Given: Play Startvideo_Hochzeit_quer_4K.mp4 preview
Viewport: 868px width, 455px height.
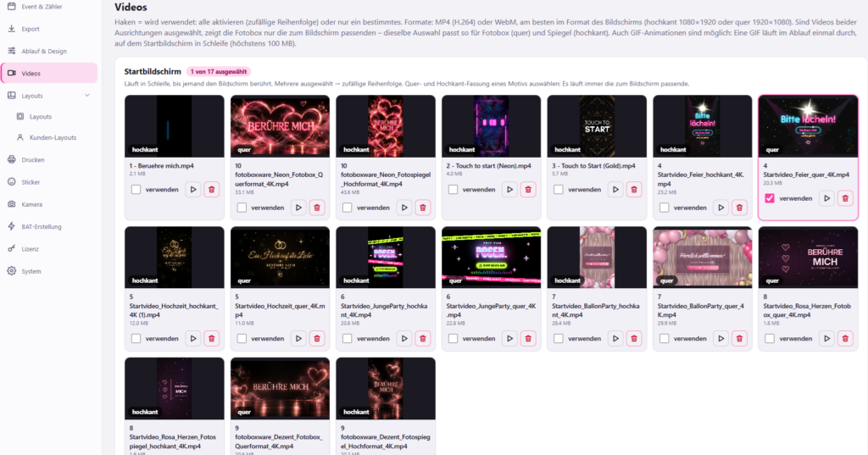Looking at the screenshot, I should pos(299,338).
